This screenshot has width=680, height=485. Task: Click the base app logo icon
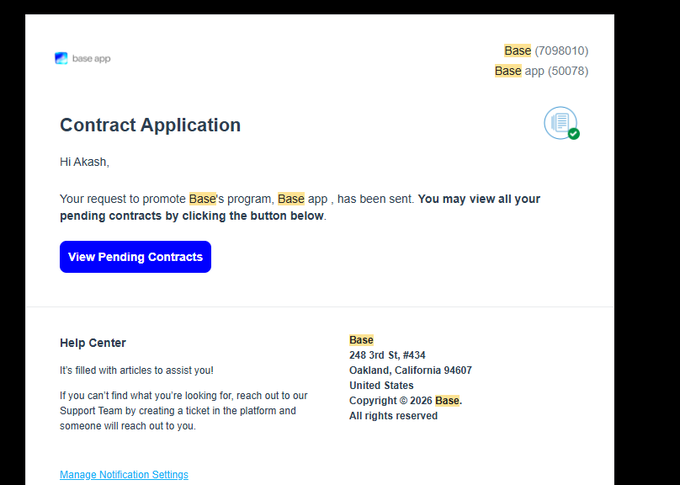pos(61,58)
